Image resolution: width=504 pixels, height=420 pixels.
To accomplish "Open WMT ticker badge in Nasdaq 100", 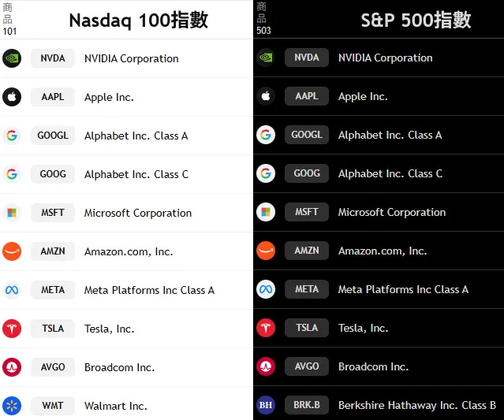I will 53,406.
